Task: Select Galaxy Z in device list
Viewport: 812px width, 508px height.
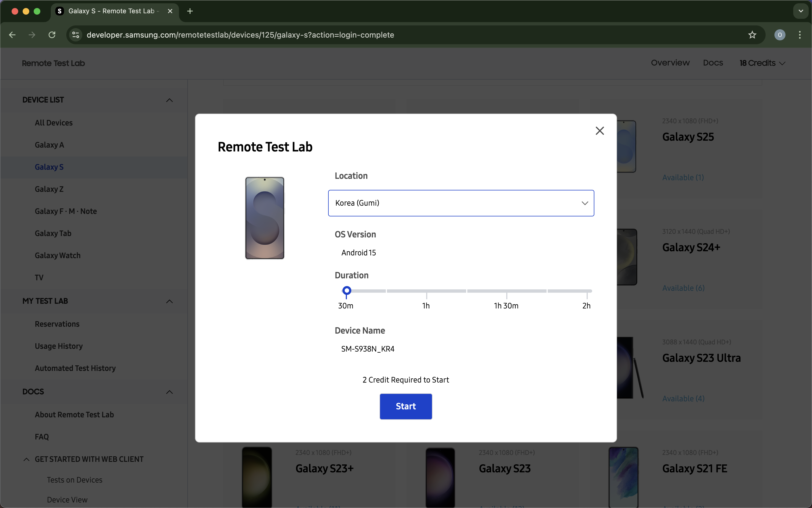Action: pyautogui.click(x=49, y=189)
